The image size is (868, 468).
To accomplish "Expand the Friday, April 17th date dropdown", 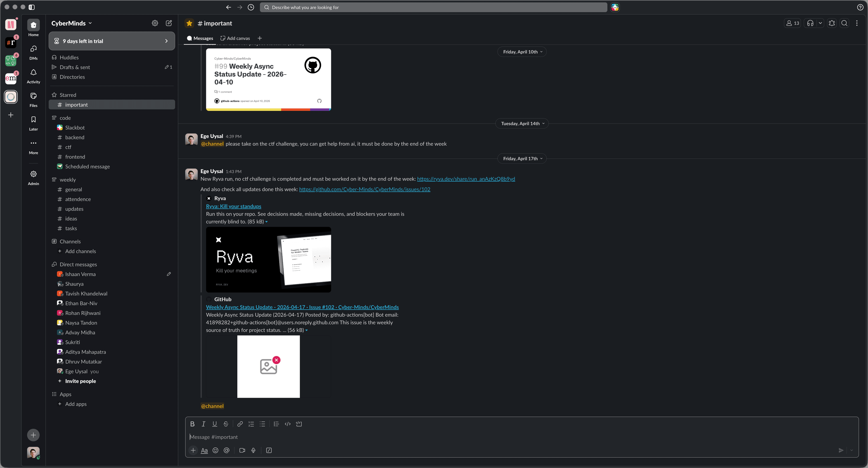I will [x=522, y=159].
